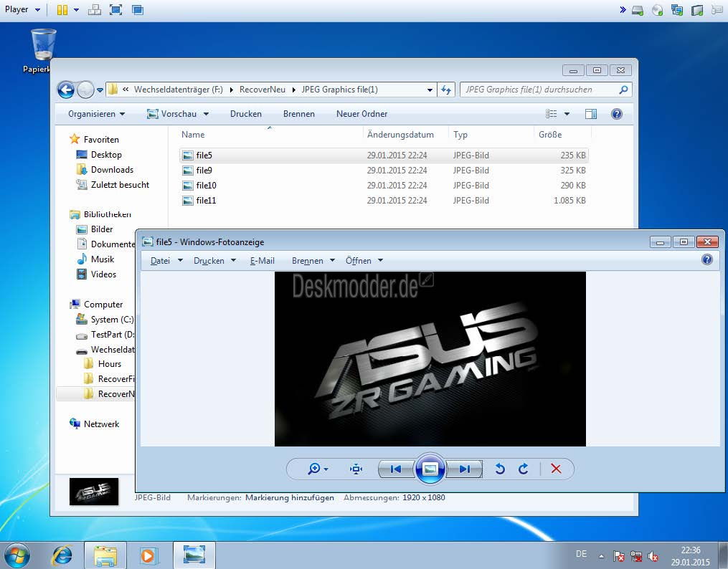The height and width of the screenshot is (569, 728).
Task: Click Explorer back navigation button
Action: [x=66, y=90]
